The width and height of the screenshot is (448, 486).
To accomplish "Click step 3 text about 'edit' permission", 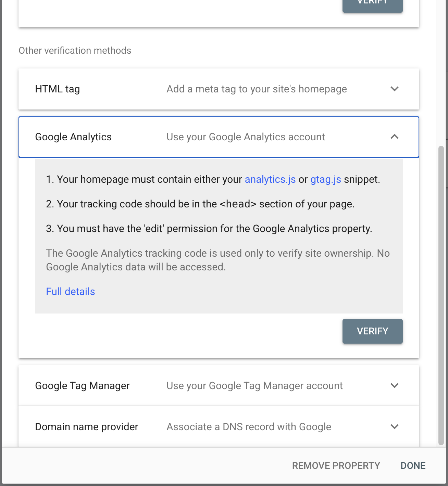I will (209, 229).
